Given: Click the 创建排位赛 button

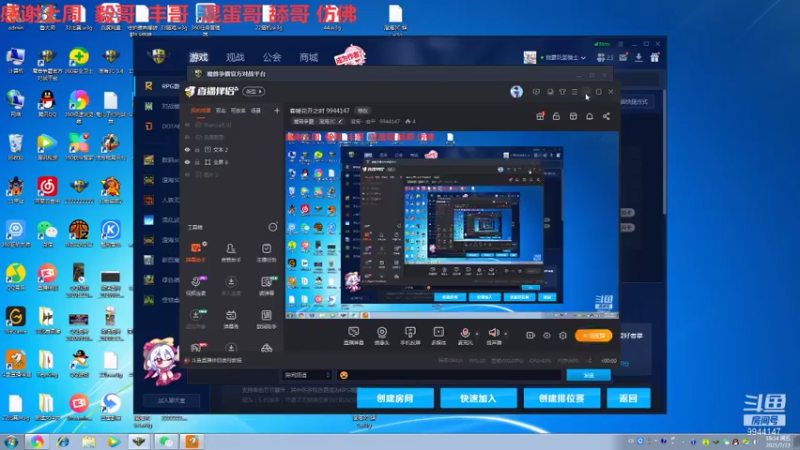Looking at the screenshot, I should coord(562,398).
